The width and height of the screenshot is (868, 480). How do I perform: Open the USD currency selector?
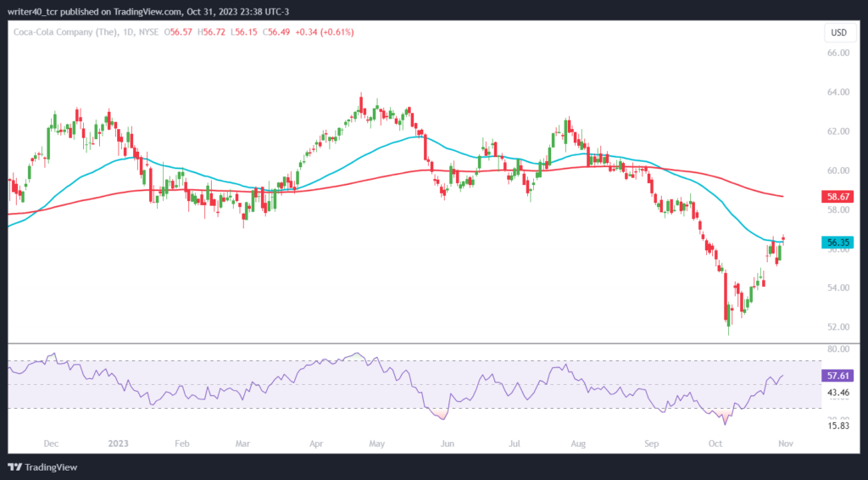(838, 33)
